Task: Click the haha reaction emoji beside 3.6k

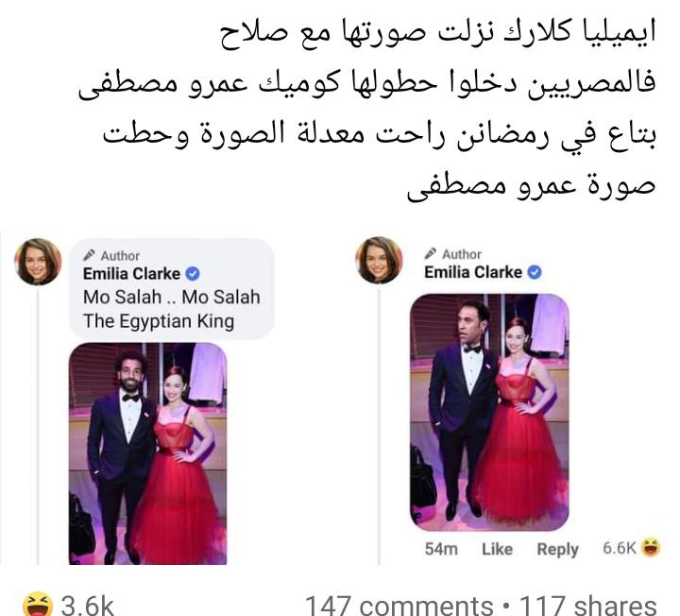Action: point(38,605)
